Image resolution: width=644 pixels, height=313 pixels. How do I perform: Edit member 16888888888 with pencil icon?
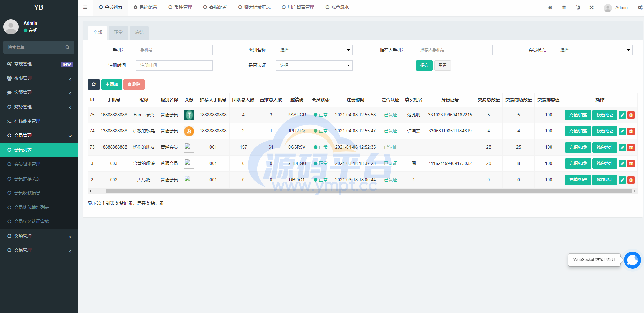click(622, 115)
